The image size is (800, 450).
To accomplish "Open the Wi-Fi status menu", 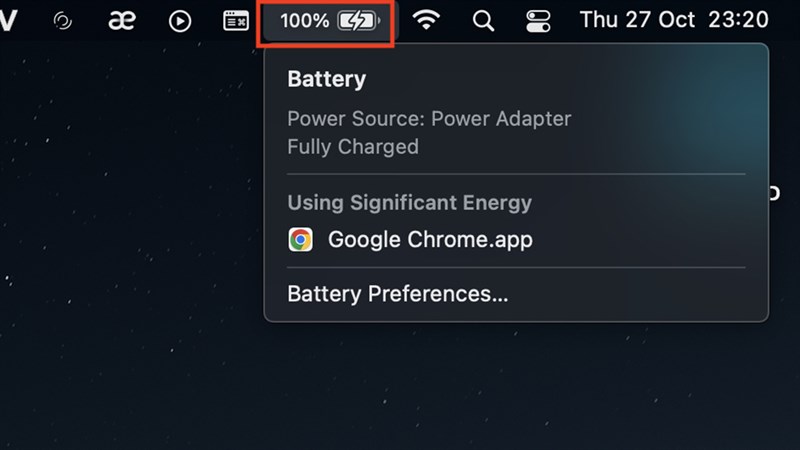I will pos(428,21).
